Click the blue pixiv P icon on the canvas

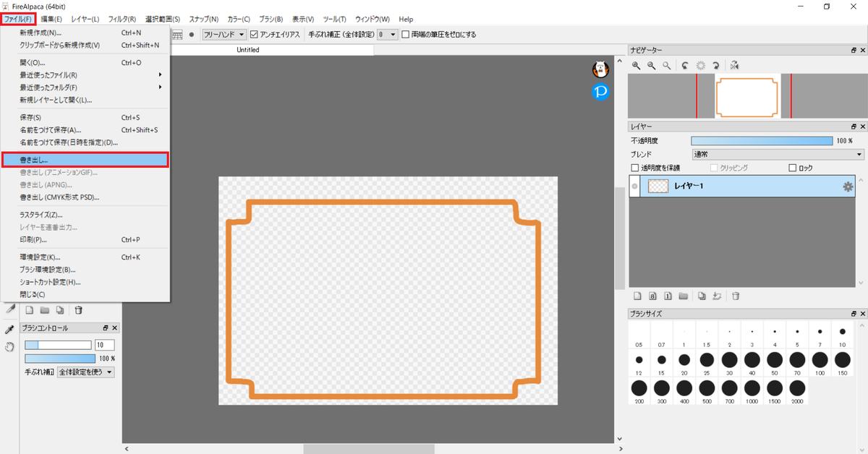point(600,91)
